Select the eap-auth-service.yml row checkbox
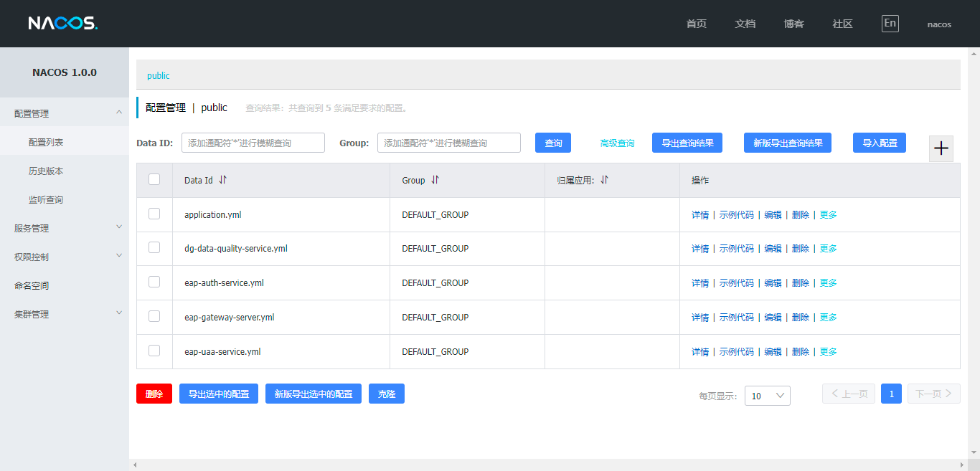Image resolution: width=980 pixels, height=471 pixels. click(x=154, y=282)
